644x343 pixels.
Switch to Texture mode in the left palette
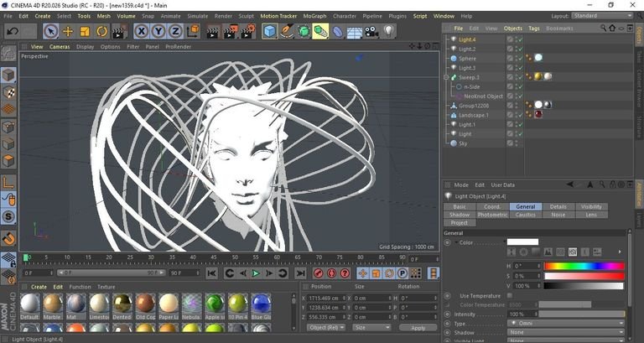(x=8, y=92)
